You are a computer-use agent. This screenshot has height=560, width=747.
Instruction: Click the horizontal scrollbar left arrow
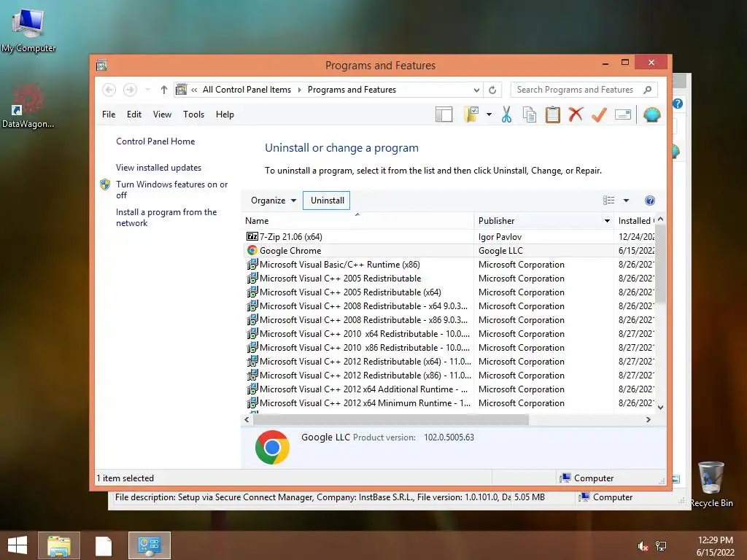[x=247, y=419]
